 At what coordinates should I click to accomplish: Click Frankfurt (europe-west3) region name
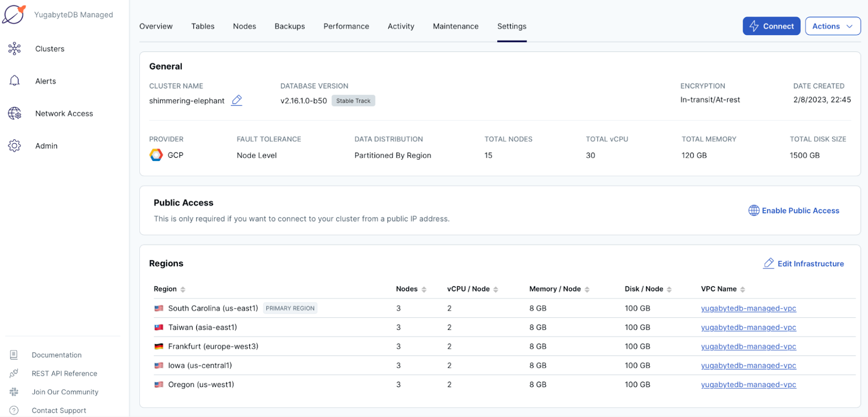[x=213, y=346]
